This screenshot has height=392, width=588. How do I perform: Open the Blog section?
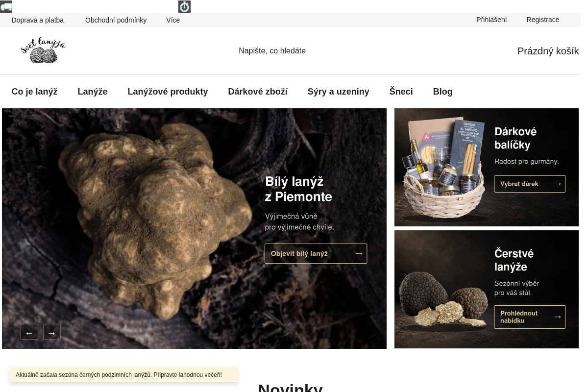(443, 92)
